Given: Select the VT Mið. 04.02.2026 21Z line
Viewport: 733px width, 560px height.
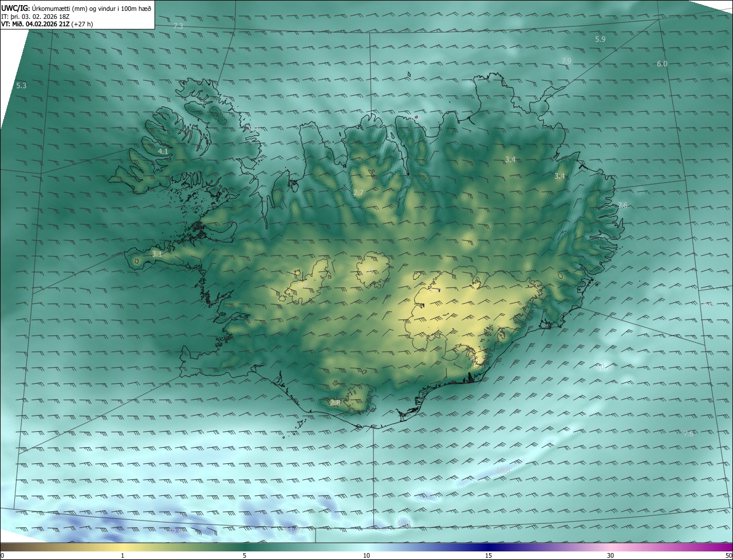Looking at the screenshot, I should point(47,24).
